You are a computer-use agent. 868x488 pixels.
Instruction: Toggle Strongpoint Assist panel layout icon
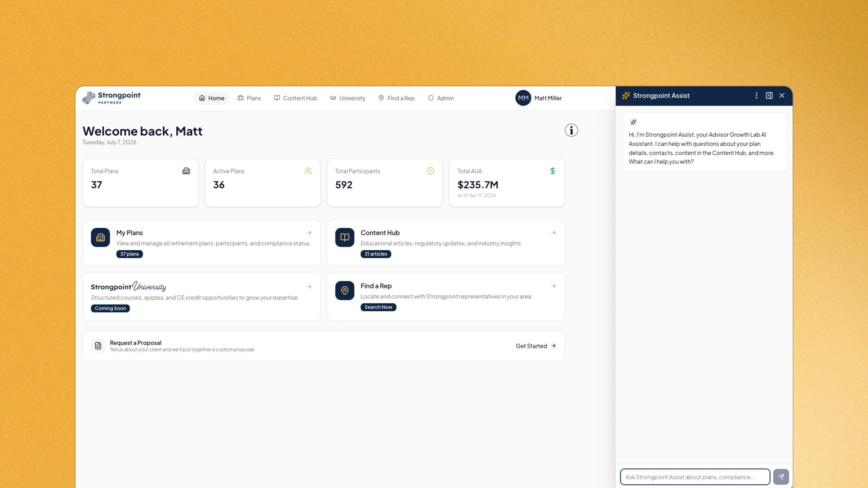tap(769, 96)
